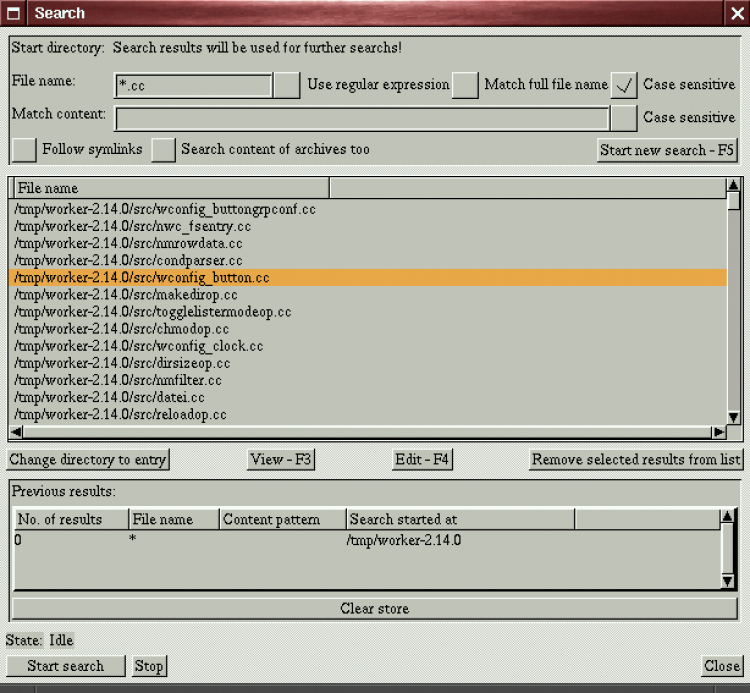Select previous result /tmp/worker-2.14.0 entry
This screenshot has height=693, width=750.
[367, 540]
